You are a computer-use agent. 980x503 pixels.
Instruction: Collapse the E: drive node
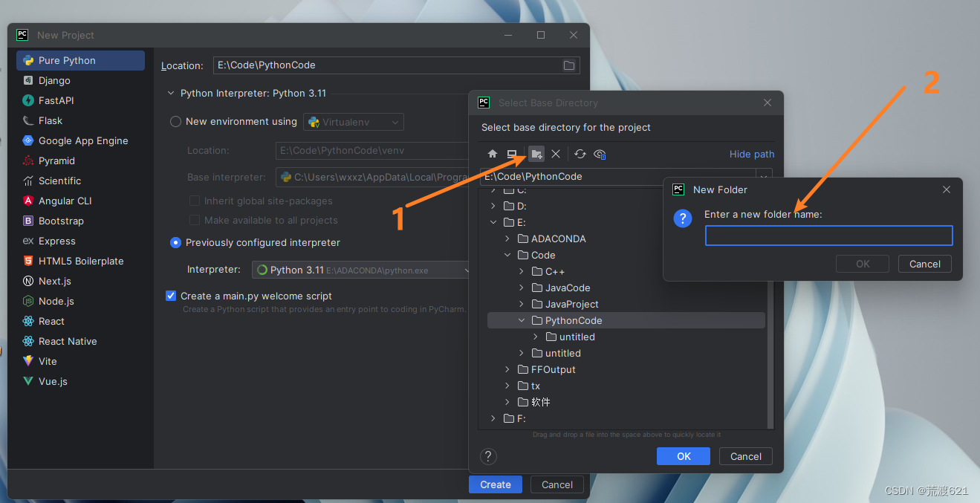(493, 222)
